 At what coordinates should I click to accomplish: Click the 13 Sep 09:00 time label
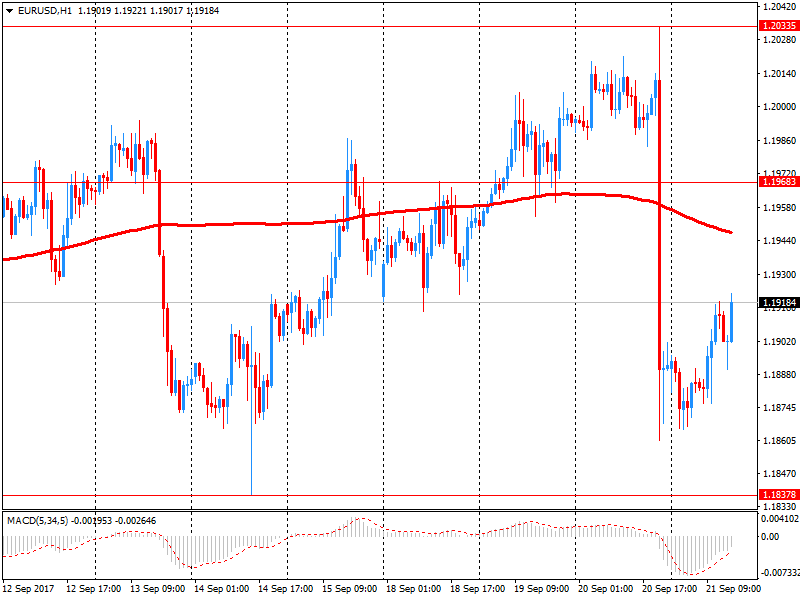click(x=158, y=589)
